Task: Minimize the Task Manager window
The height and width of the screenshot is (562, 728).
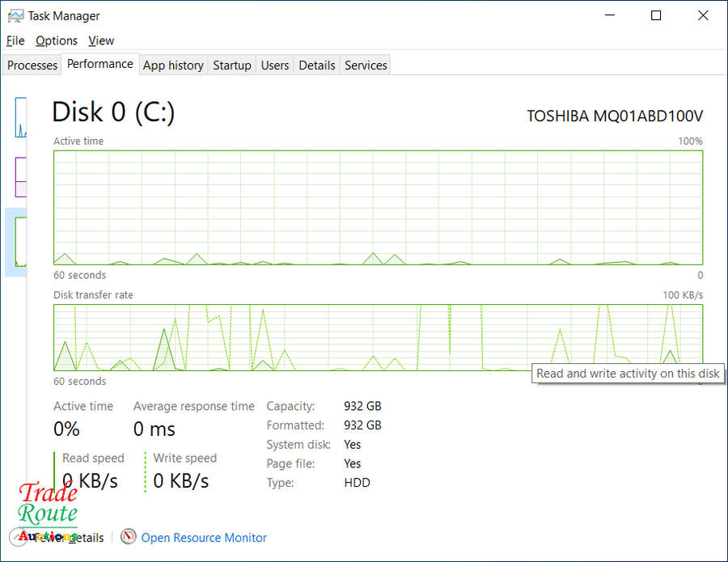Action: click(610, 15)
